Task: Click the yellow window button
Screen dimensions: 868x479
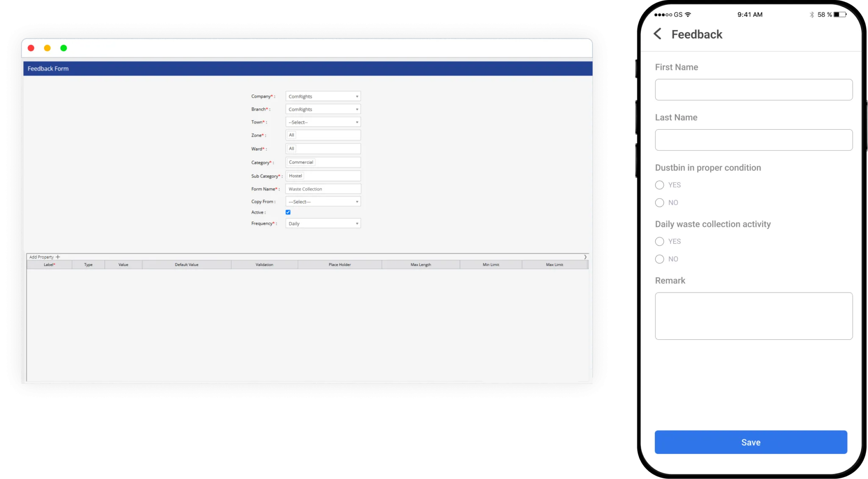Action: click(47, 48)
